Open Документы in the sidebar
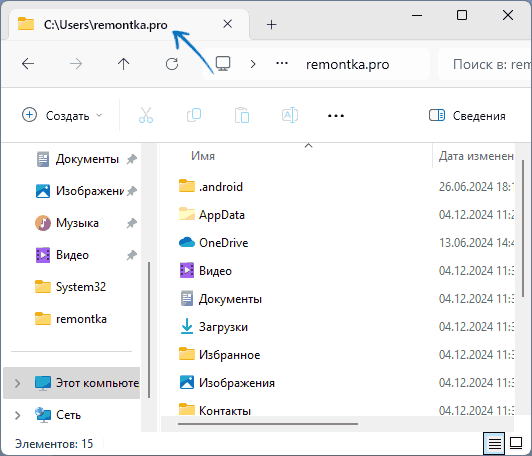 click(x=87, y=159)
